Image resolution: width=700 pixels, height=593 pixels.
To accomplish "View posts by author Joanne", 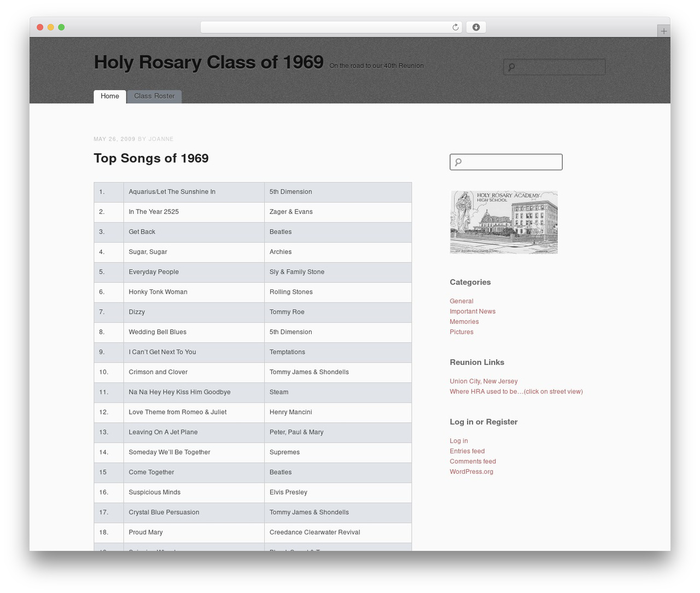I will 161,139.
